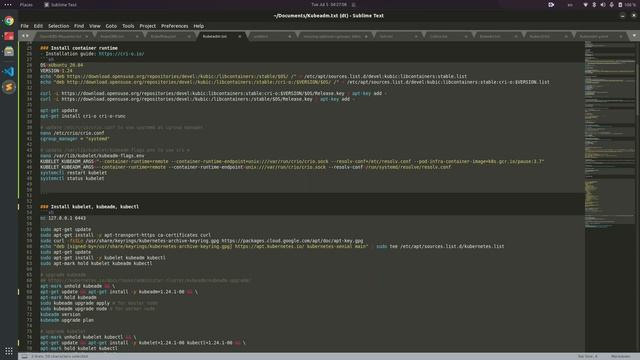The height and width of the screenshot is (360, 640).
Task: Click the clock in the top bar
Action: point(329,4)
